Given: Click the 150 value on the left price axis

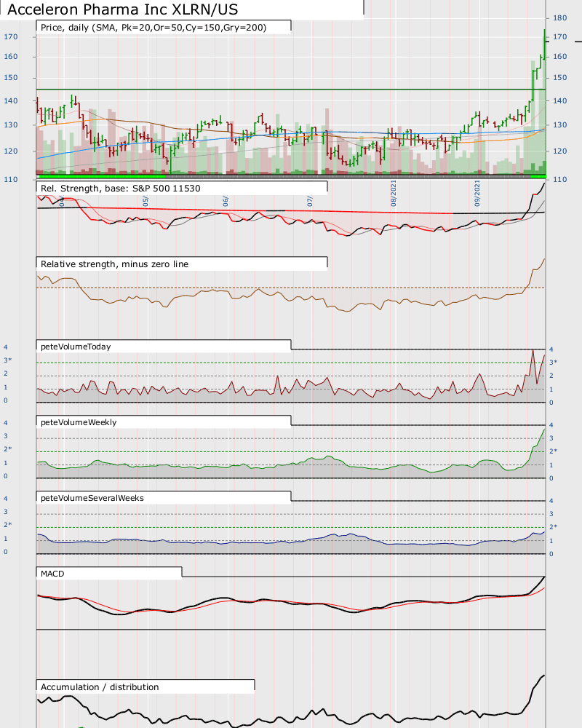Looking at the screenshot, I should pyautogui.click(x=11, y=78).
